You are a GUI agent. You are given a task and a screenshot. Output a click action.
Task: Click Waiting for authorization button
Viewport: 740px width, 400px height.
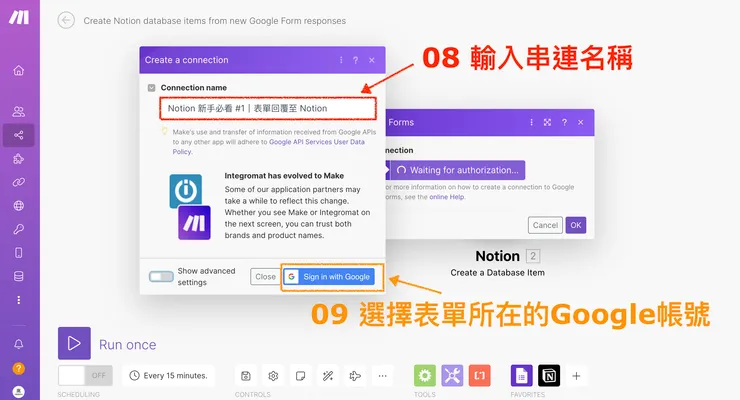click(457, 170)
